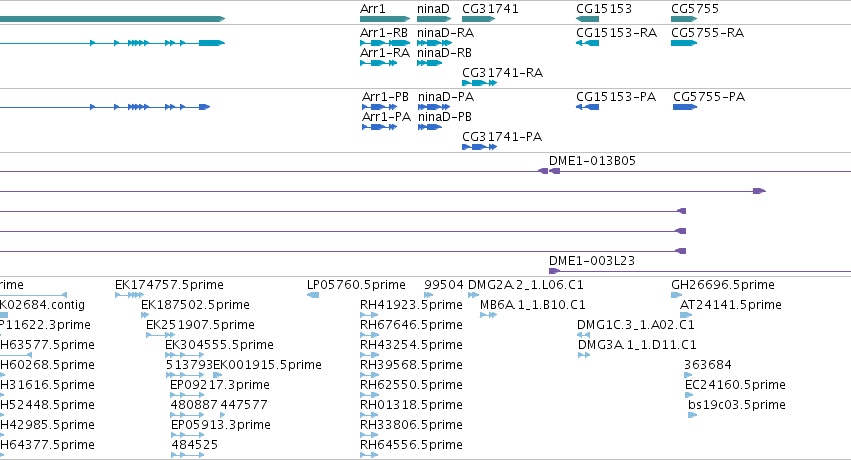Screen dimensions: 851x460
Task: Select feature 513793
Action: [x=189, y=365]
